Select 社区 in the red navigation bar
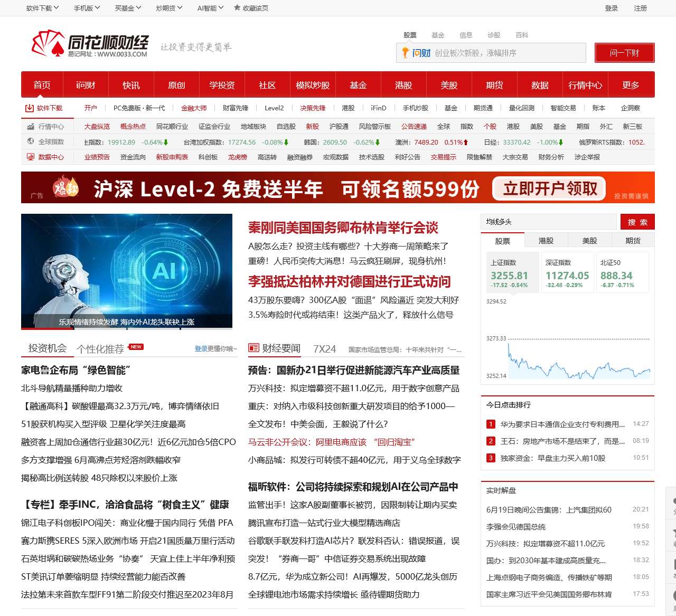 (267, 85)
